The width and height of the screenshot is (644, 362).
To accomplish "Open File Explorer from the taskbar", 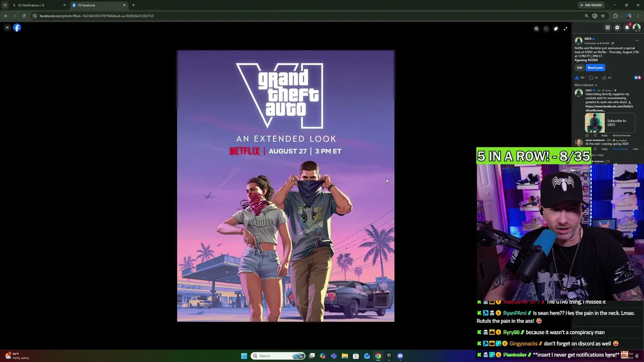I will (x=345, y=356).
